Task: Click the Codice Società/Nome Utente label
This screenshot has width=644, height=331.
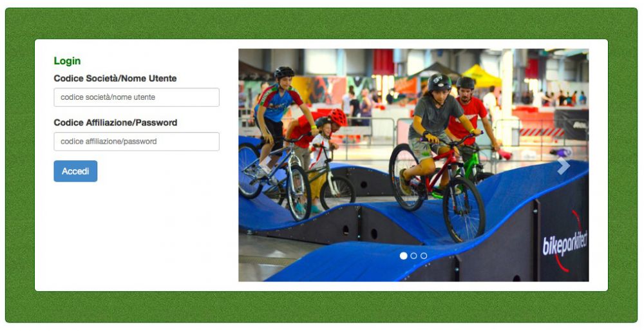Action: (x=115, y=79)
